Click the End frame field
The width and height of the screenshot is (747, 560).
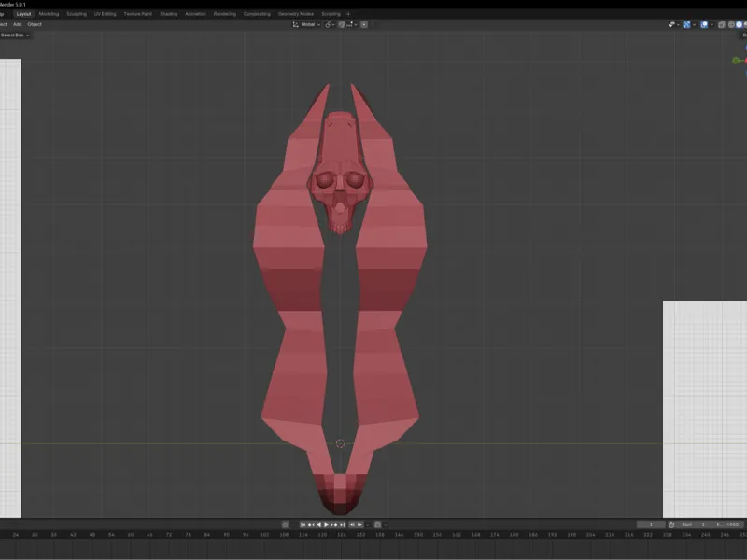pos(729,525)
